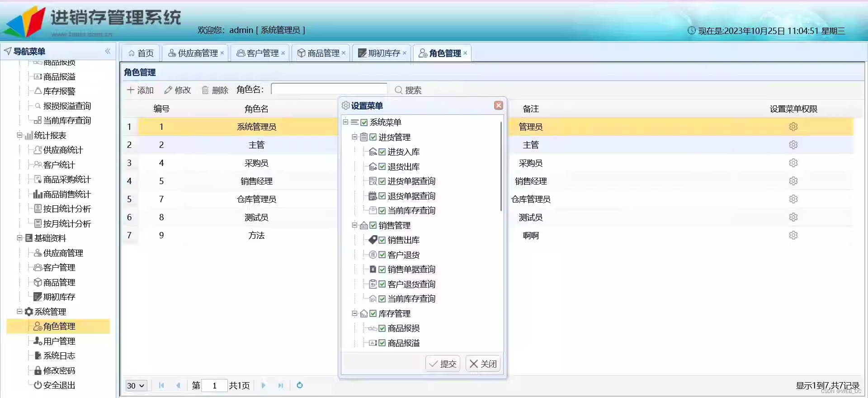Close the 客户管理 tab

283,53
